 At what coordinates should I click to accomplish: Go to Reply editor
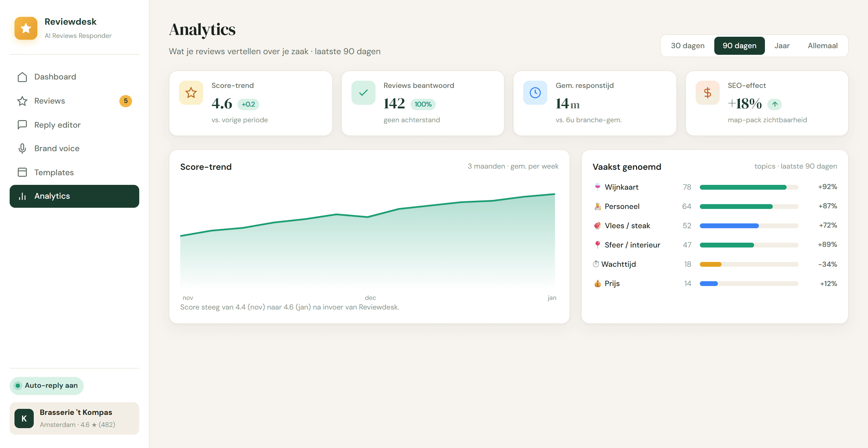(x=74, y=125)
